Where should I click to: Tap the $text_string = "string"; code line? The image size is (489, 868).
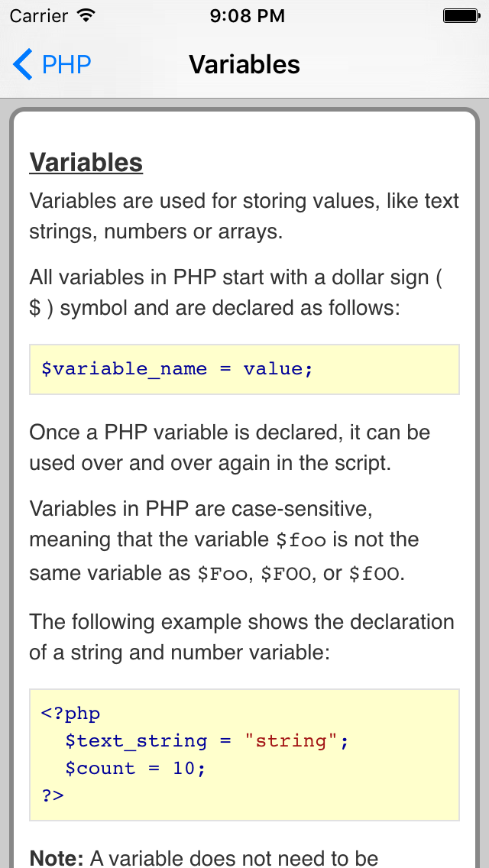pos(206,740)
